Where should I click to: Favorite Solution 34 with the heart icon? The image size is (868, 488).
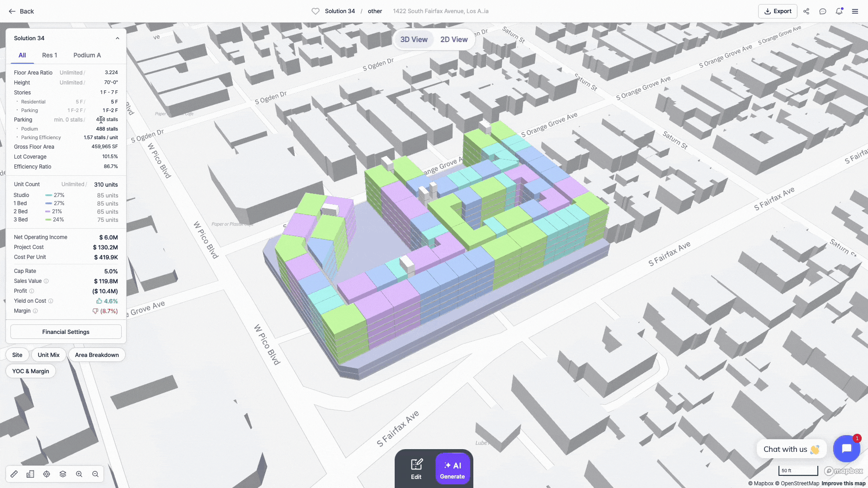(x=316, y=11)
